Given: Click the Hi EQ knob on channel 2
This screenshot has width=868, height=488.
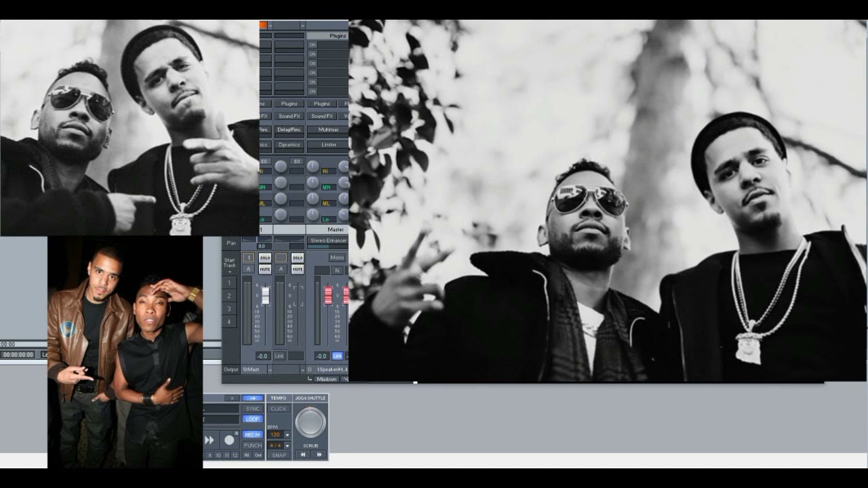Looking at the screenshot, I should point(281,166).
